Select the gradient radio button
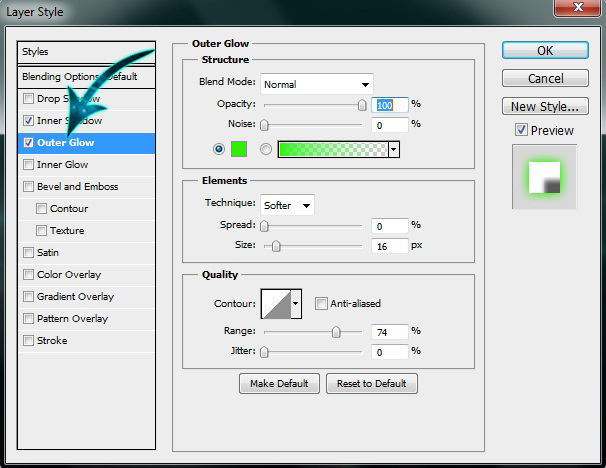606x468 pixels. pos(266,149)
